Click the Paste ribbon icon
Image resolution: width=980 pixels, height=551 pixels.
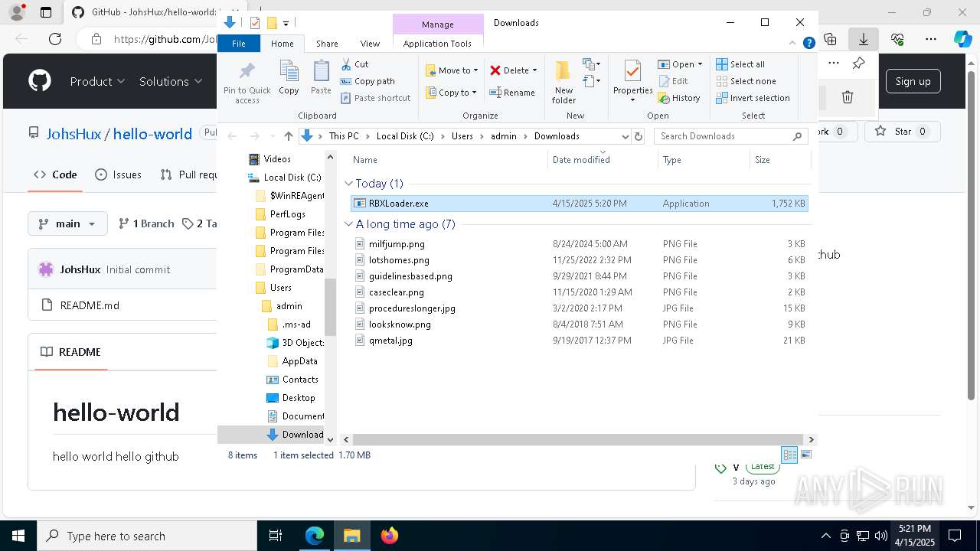coord(321,78)
